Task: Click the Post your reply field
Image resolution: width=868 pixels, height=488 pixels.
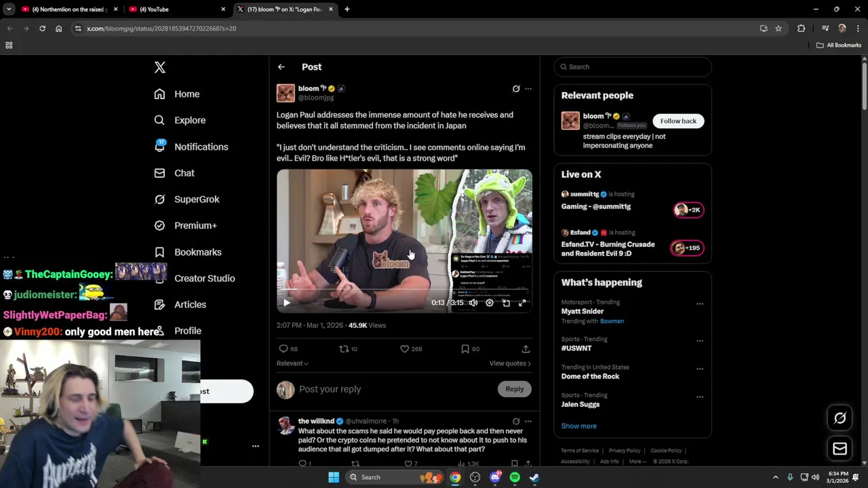Action: tap(397, 389)
